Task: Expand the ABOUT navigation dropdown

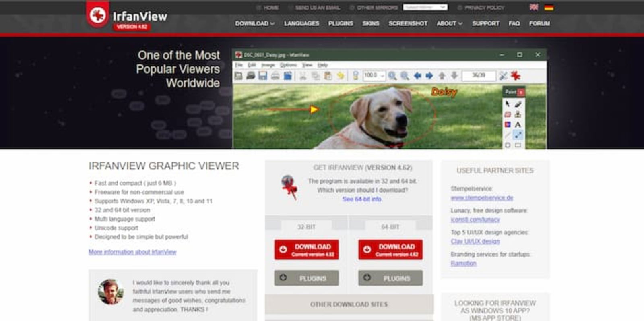Action: (x=450, y=23)
